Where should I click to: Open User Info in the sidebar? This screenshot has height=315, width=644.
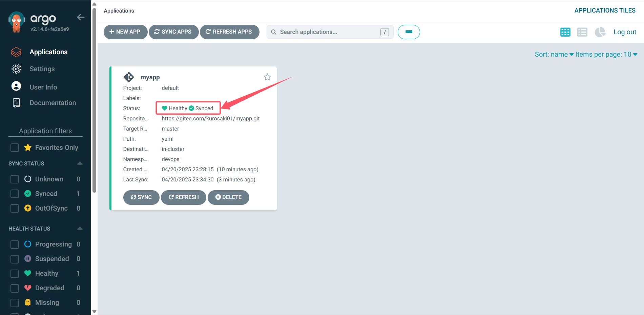43,87
